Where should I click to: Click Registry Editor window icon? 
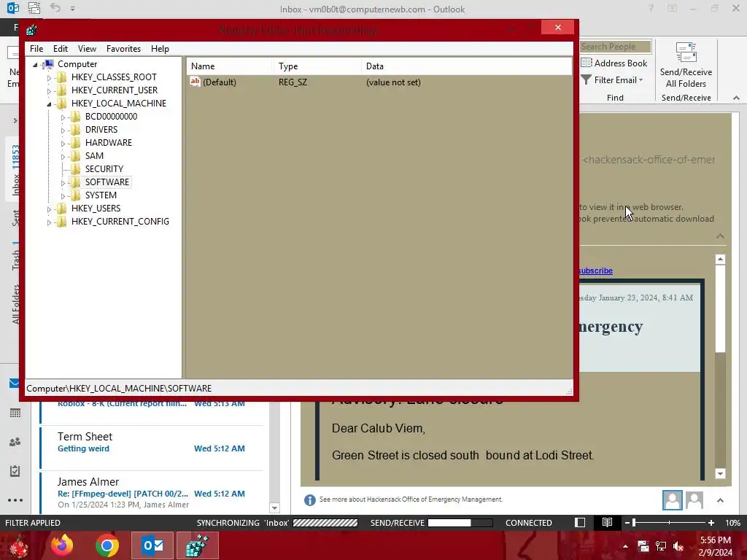32,31
